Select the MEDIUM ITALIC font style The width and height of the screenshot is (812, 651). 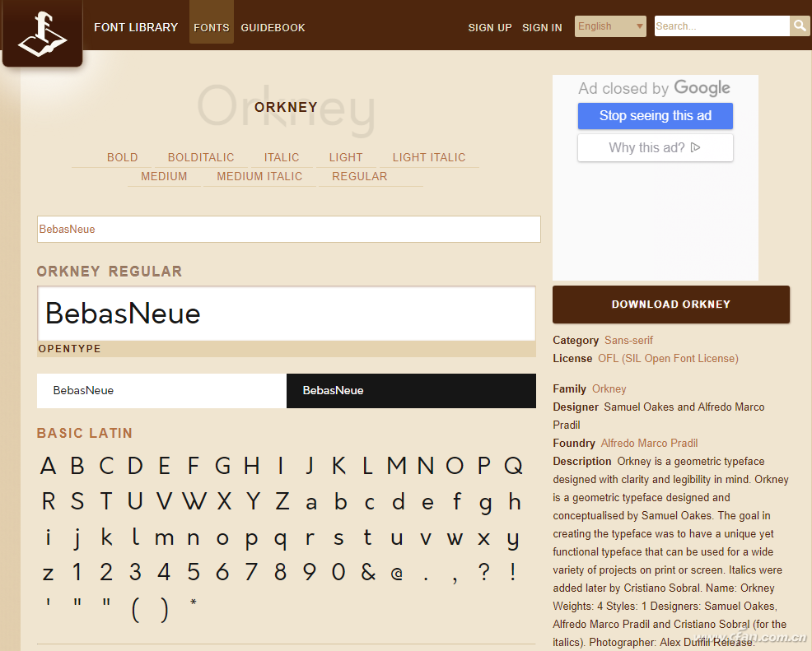click(x=259, y=176)
